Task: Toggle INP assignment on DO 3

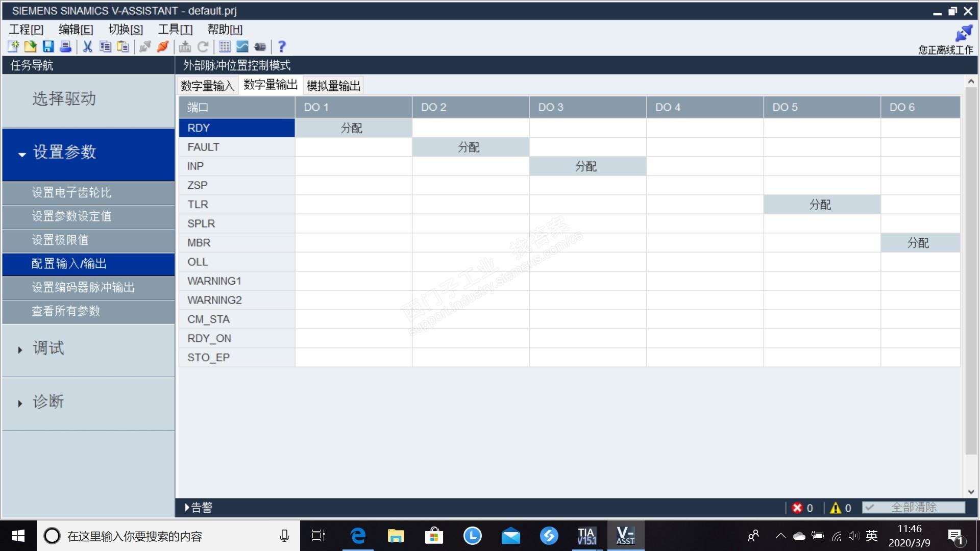Action: click(x=587, y=166)
